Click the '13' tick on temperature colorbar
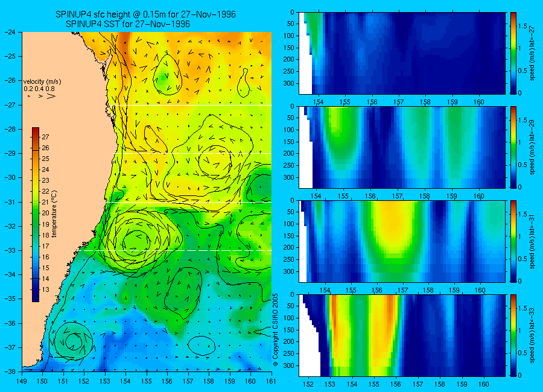Viewport: 543px width, 392px height. click(45, 289)
